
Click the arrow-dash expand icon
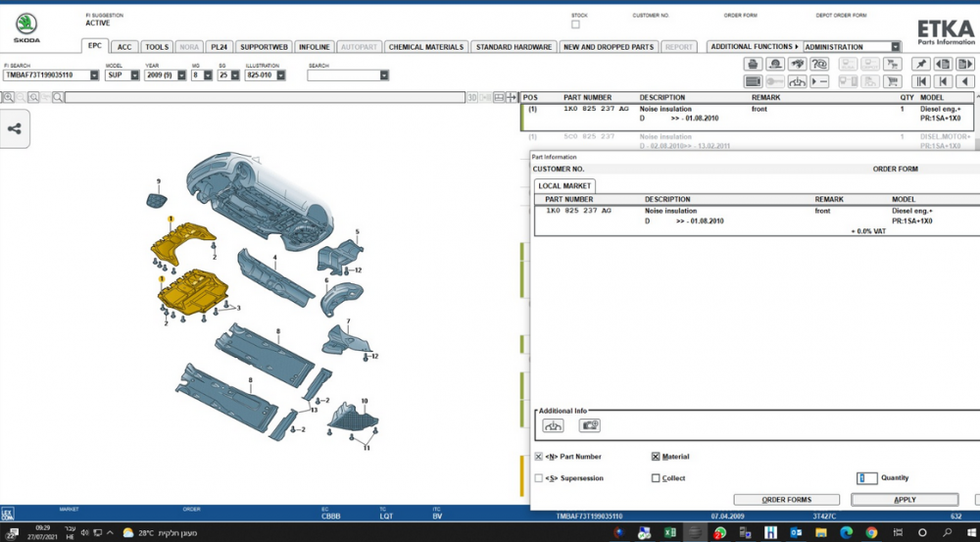coord(818,81)
